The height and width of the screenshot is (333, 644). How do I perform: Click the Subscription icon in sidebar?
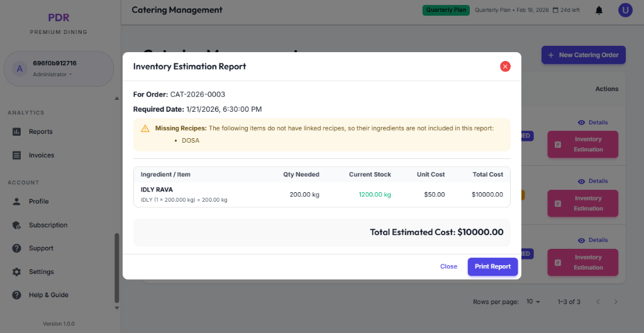(x=17, y=225)
